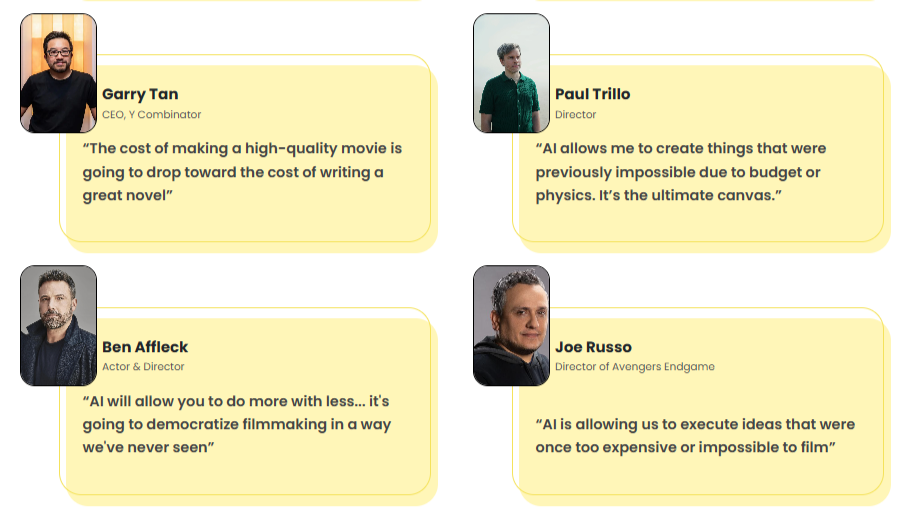The width and height of the screenshot is (906, 517).
Task: Click the 'Director of Avengers Endgame' subtitle
Action: tap(634, 367)
